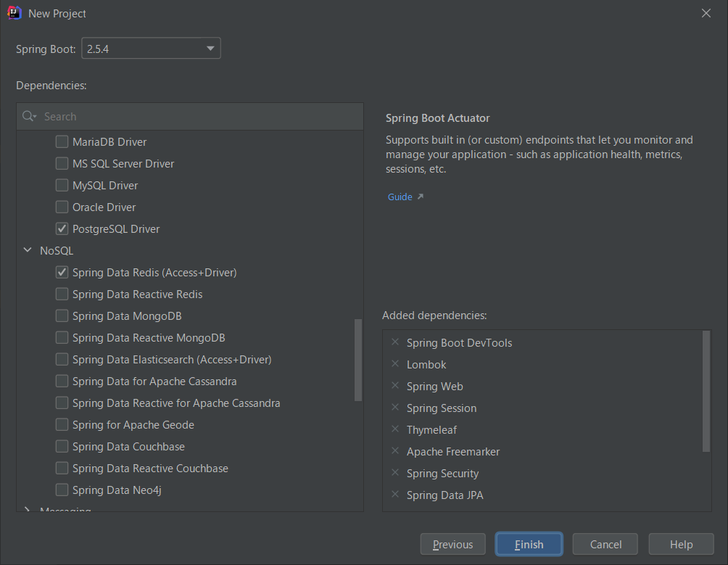Focus the dependencies Search field
728x565 pixels.
pyautogui.click(x=190, y=117)
